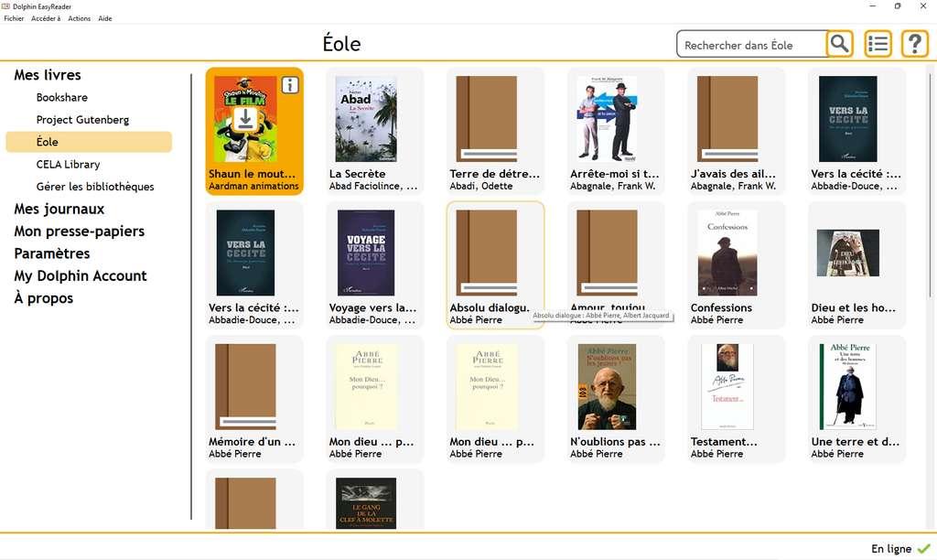This screenshot has width=937, height=560.
Task: Click 'En ligne' status text
Action: tap(891, 549)
